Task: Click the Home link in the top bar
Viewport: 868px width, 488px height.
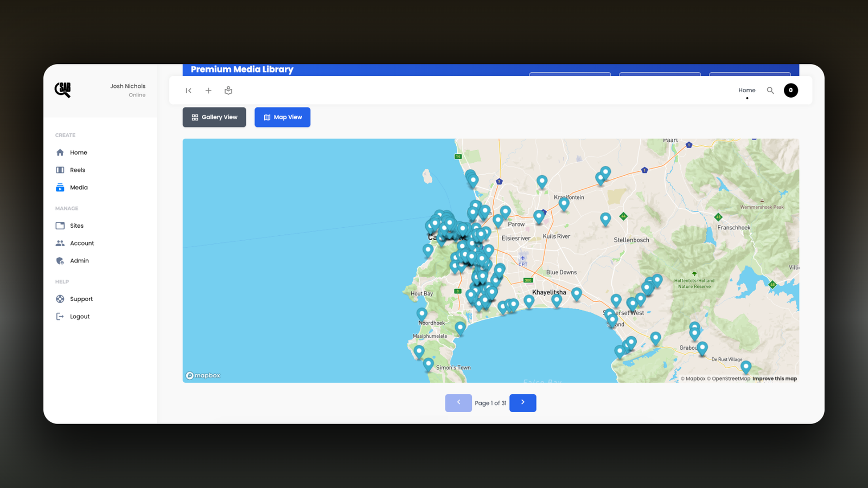Action: (747, 91)
